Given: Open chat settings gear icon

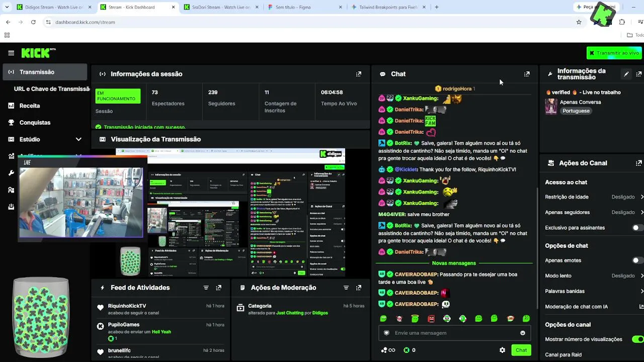Looking at the screenshot, I should tap(502, 350).
